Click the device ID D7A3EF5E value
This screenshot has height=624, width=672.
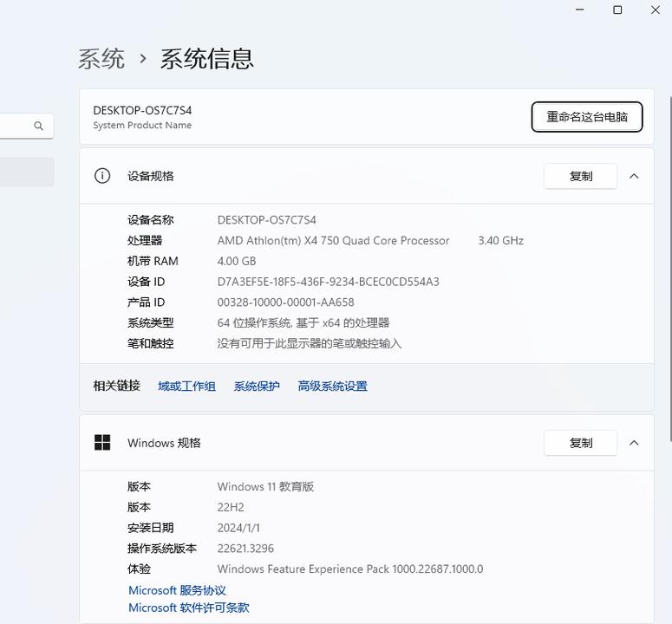pyautogui.click(x=329, y=282)
